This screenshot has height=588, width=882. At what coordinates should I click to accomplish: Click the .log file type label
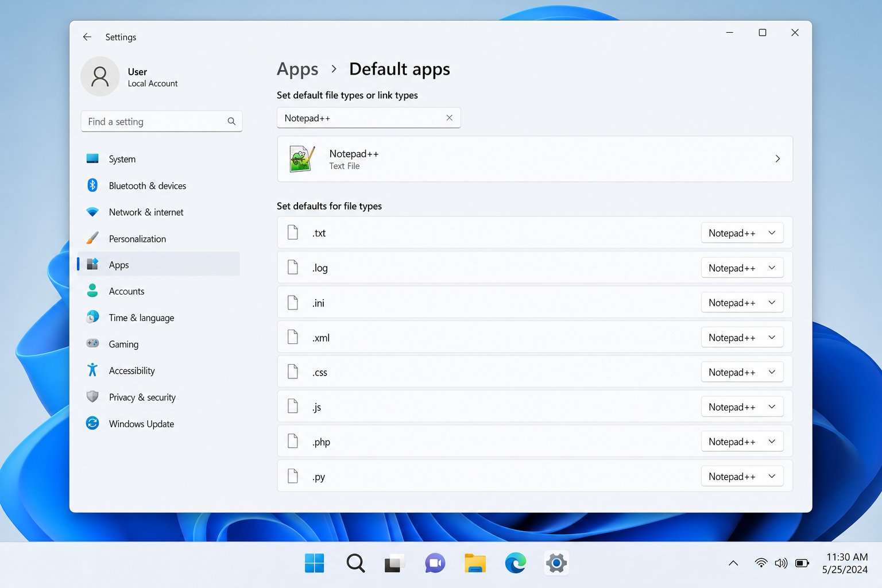[320, 268]
